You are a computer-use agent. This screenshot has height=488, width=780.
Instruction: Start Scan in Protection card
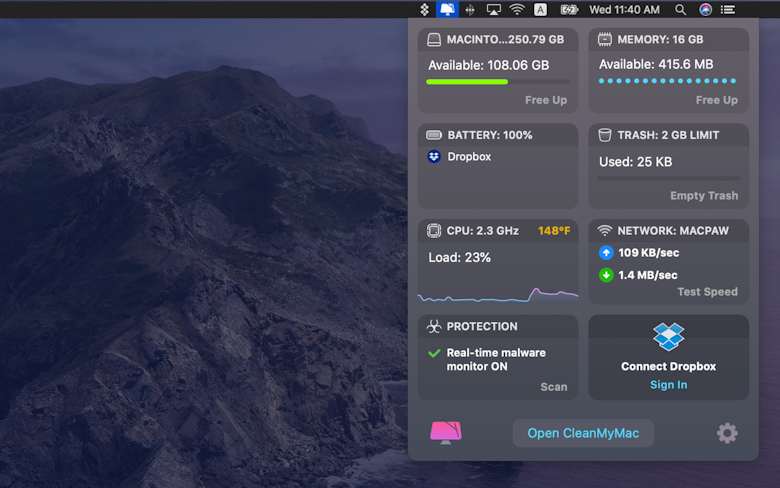pyautogui.click(x=554, y=387)
